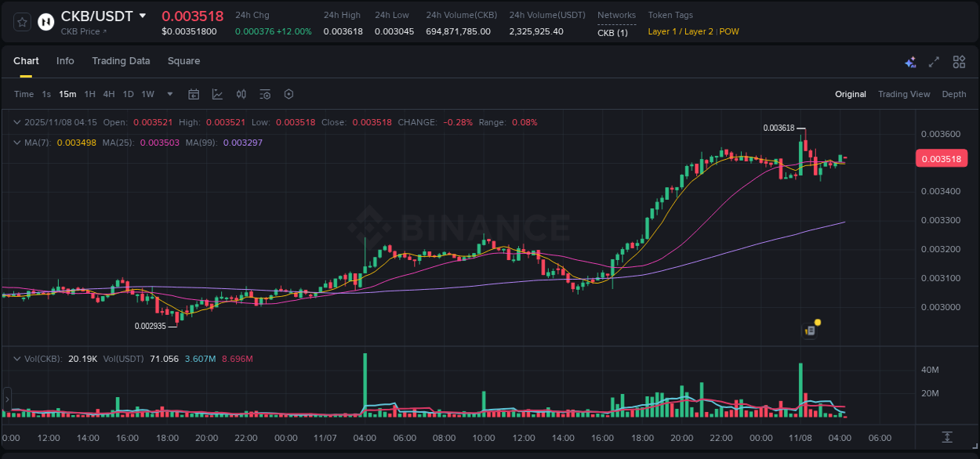Open the CKB/USDT pair selector dropdown
980x459 pixels.
pos(143,15)
